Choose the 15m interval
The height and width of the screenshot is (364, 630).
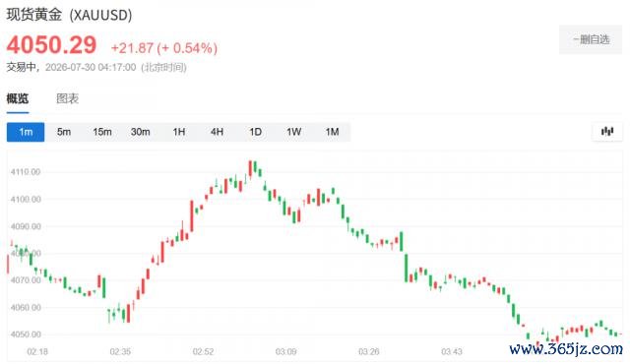(x=102, y=132)
